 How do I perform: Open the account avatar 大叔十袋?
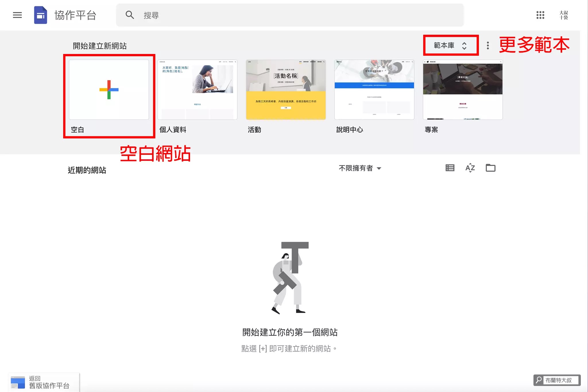pyautogui.click(x=564, y=15)
